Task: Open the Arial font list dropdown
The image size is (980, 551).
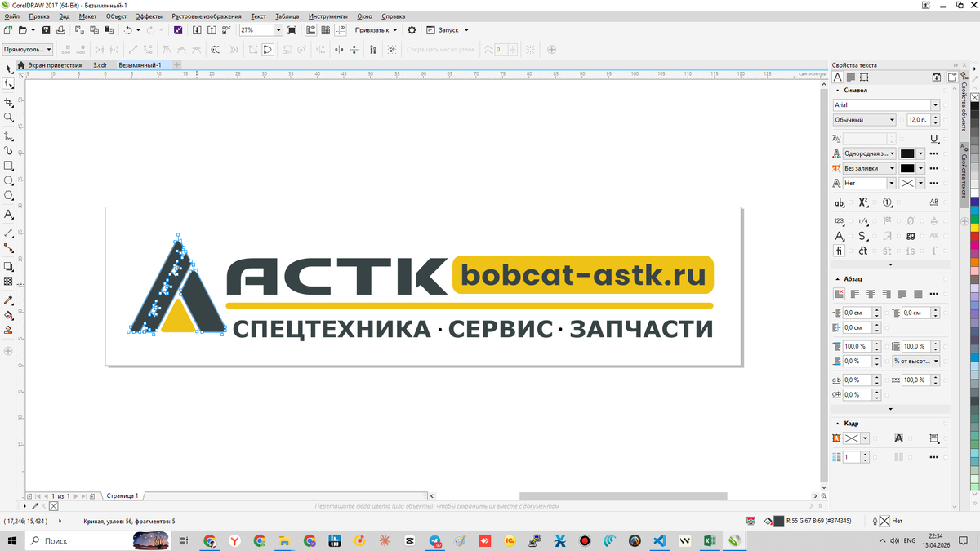Action: click(935, 105)
